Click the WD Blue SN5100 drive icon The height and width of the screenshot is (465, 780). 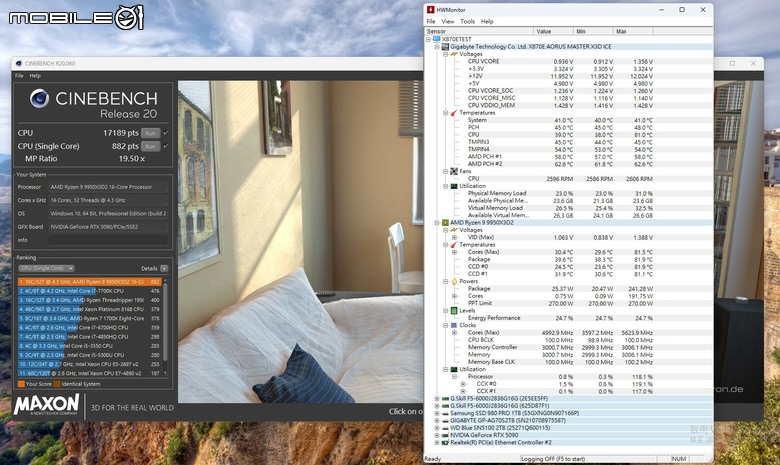point(445,428)
